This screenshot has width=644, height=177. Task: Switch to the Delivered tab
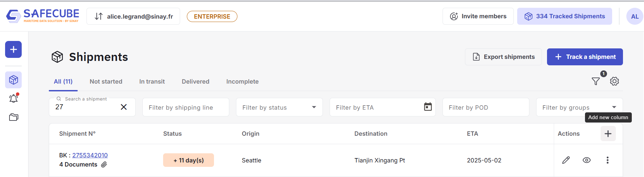click(x=195, y=82)
